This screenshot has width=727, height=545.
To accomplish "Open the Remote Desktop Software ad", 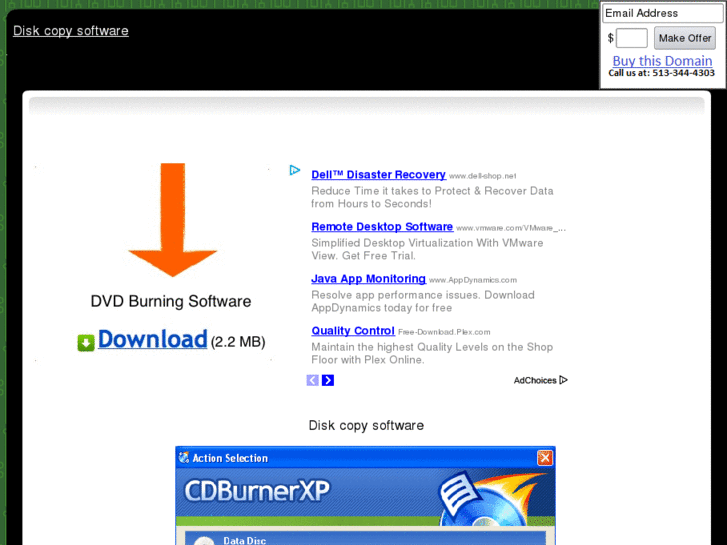I will (382, 227).
